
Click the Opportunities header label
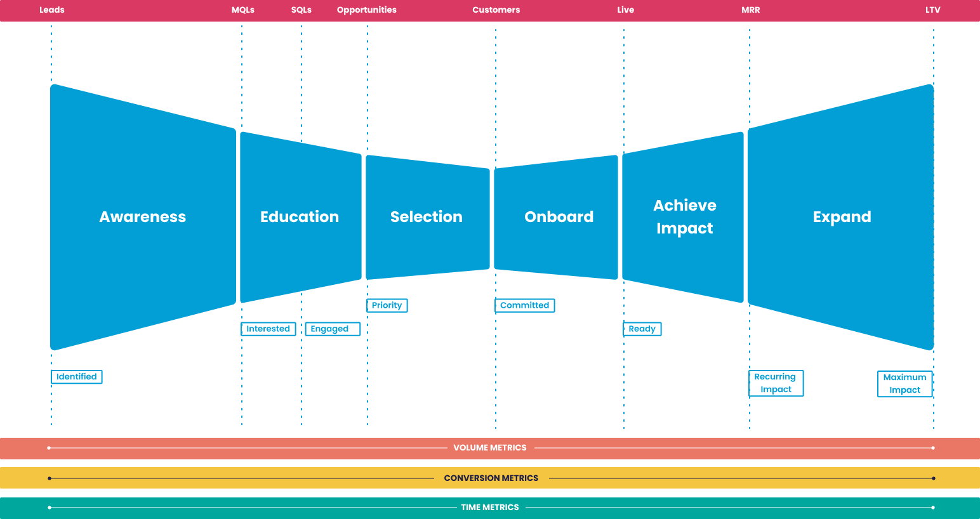pyautogui.click(x=367, y=10)
